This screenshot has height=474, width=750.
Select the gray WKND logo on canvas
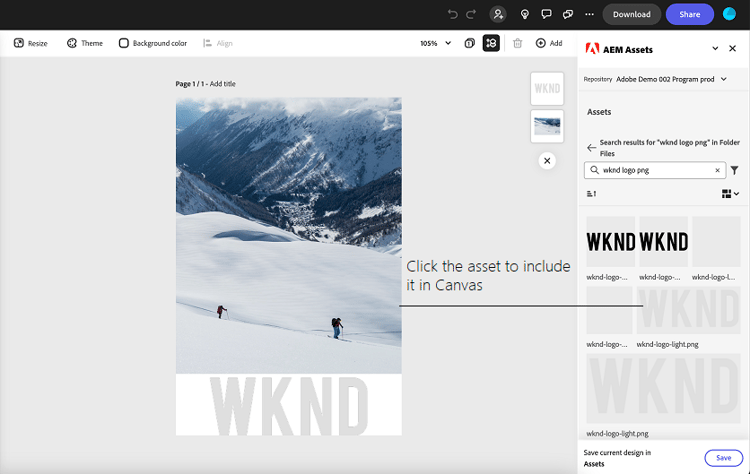(x=288, y=406)
